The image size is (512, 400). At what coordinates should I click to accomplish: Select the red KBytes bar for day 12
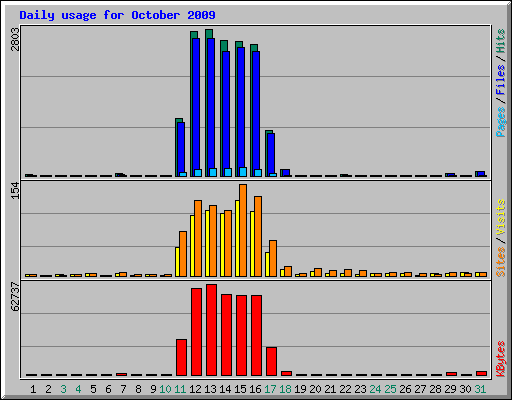pos(196,332)
